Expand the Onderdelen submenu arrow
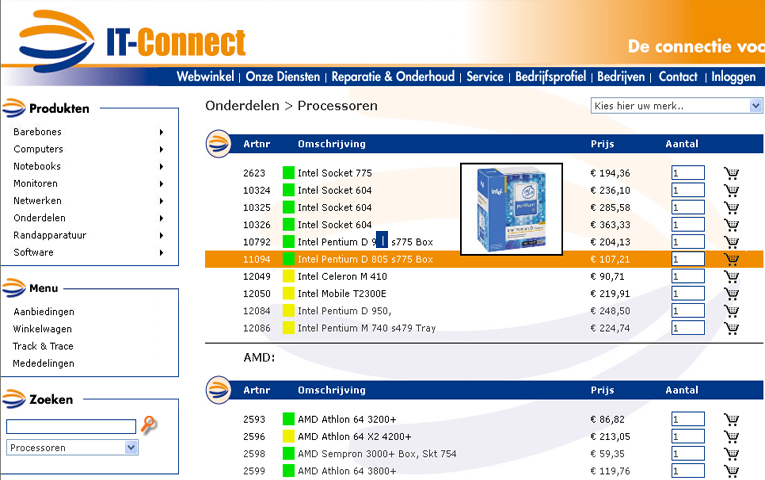 (161, 218)
